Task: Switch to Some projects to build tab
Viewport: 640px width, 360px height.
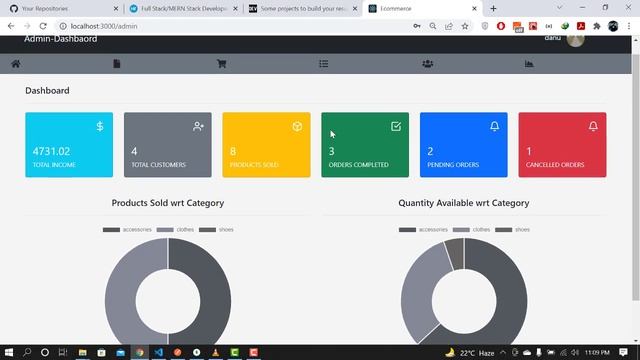Action: coord(302,9)
